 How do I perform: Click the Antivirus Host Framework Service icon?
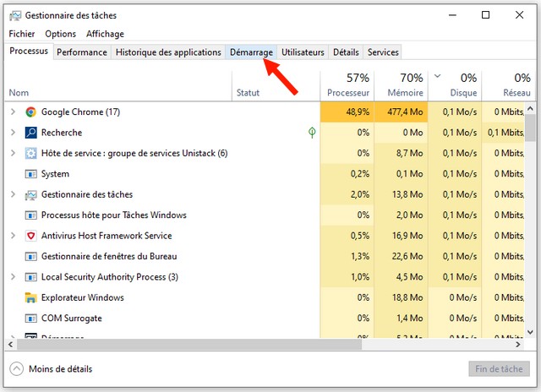pos(31,236)
